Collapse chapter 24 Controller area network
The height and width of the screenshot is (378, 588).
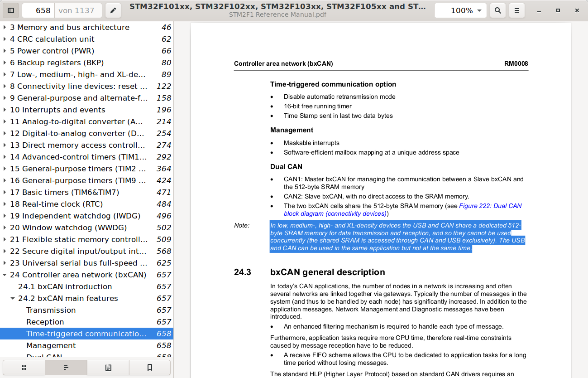(x=5, y=275)
